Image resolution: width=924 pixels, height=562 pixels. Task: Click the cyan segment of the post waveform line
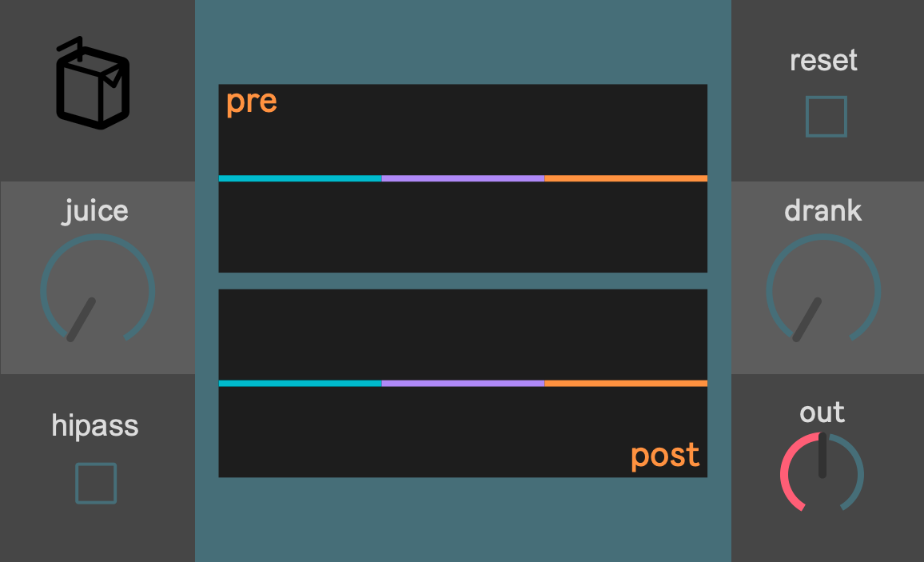pyautogui.click(x=300, y=384)
